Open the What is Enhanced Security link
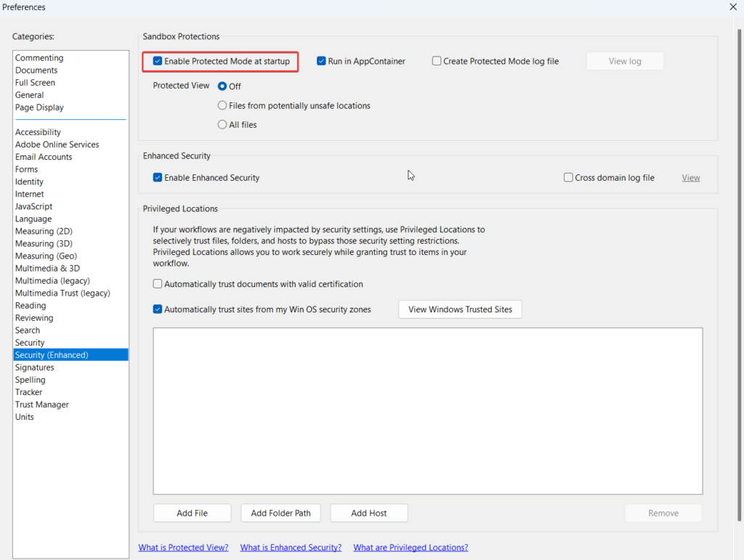This screenshot has height=560, width=744. [291, 548]
